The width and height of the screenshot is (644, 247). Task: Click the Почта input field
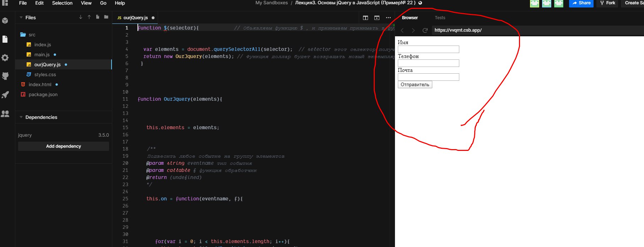click(x=428, y=77)
